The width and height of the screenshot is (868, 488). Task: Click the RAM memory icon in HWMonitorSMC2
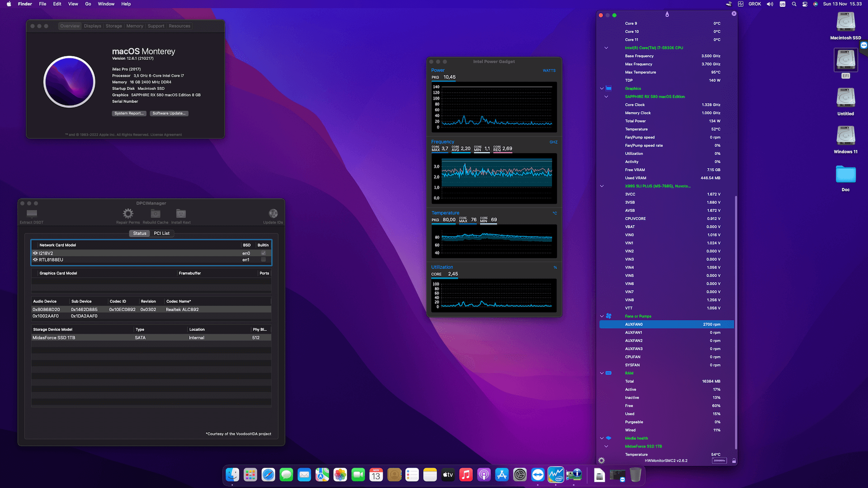(609, 373)
